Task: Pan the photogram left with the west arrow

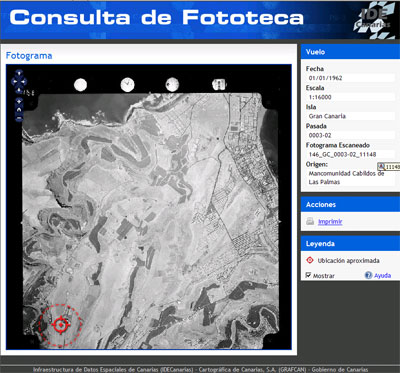Action: click(14, 81)
